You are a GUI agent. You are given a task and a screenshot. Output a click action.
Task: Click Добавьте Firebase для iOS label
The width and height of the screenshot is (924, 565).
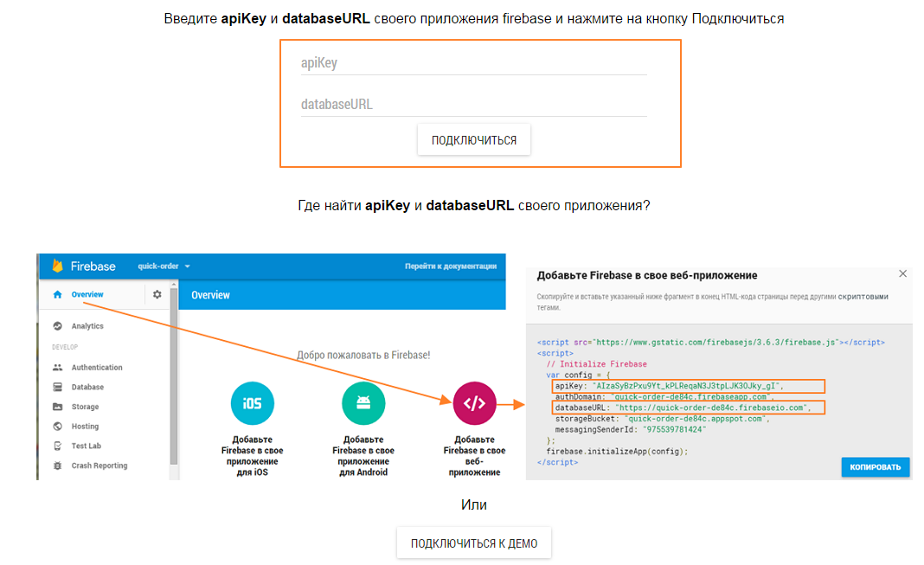[x=253, y=455]
